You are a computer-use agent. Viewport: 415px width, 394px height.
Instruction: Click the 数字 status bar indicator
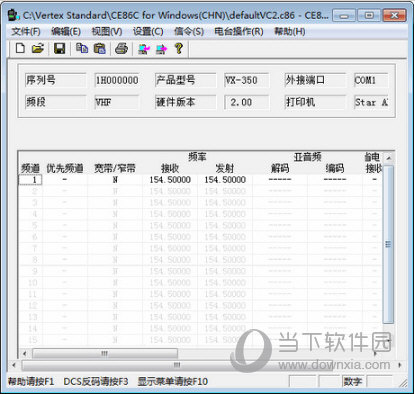pyautogui.click(x=353, y=381)
